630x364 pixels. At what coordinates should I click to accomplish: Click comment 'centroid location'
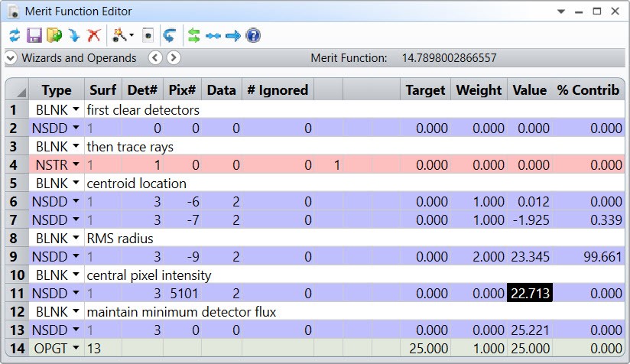[137, 184]
